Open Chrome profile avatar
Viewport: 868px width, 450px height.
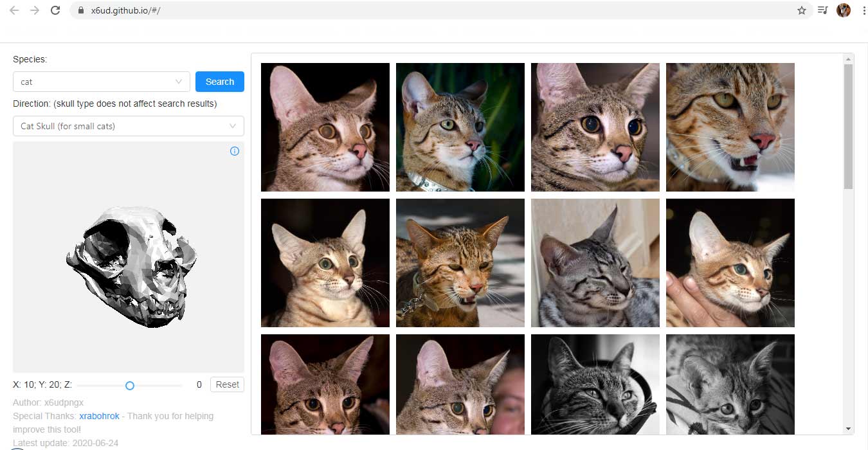[x=844, y=10]
